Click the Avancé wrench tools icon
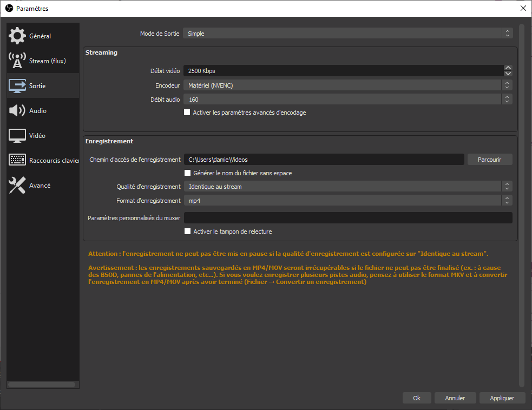 [x=17, y=186]
